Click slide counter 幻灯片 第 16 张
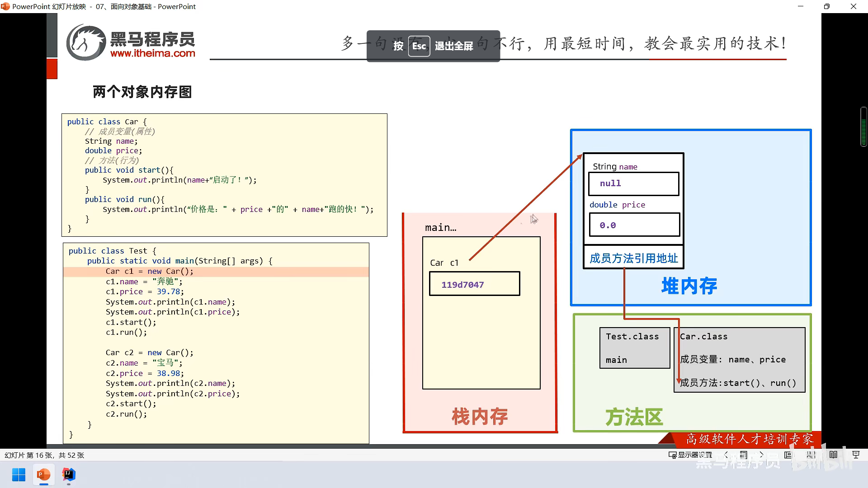Viewport: 868px width, 488px height. [44, 455]
